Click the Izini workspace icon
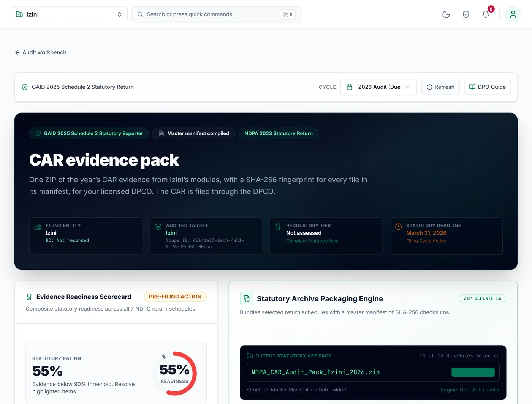This screenshot has width=532, height=404. pos(19,14)
